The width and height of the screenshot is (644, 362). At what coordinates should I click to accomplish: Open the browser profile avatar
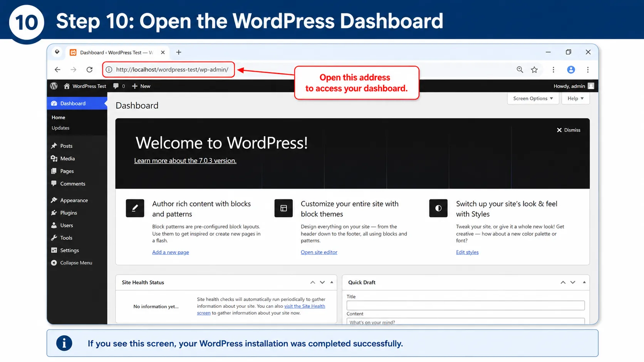pos(571,70)
